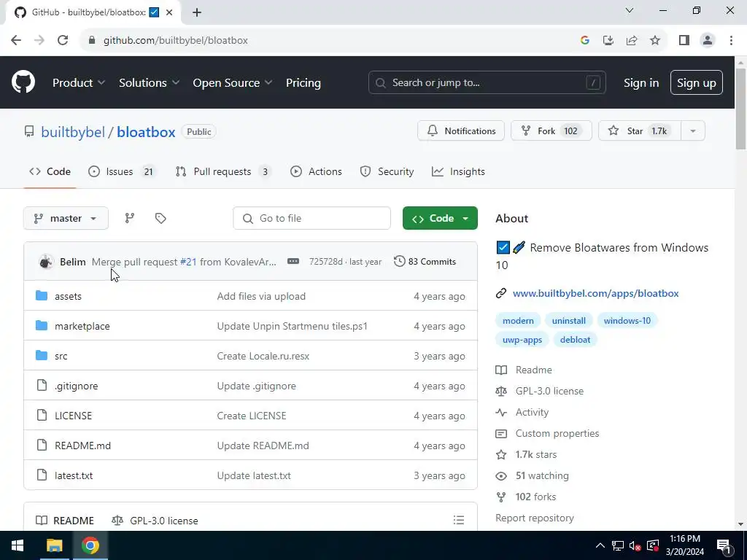This screenshot has height=560, width=747.
Task: Open Windows Start menu
Action: [x=18, y=545]
